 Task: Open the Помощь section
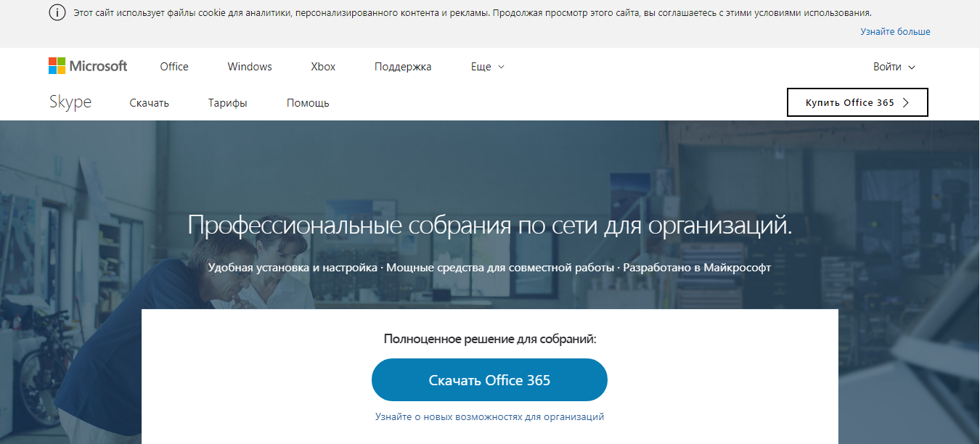pyautogui.click(x=307, y=102)
